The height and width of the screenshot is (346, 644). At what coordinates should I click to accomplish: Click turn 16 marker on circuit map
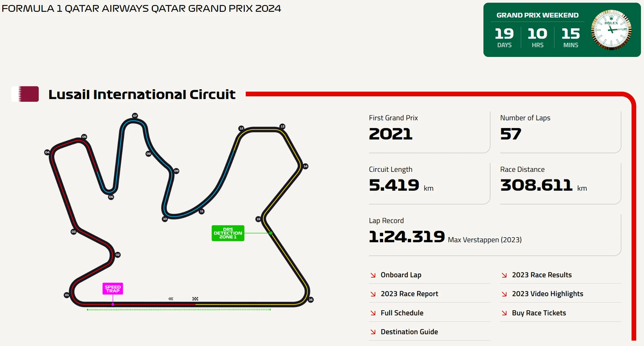(311, 300)
